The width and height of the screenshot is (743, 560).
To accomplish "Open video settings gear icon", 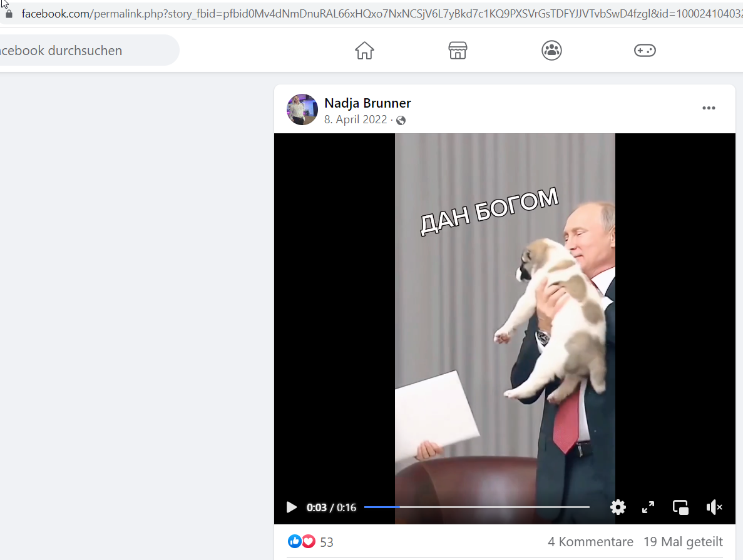I will click(x=618, y=507).
